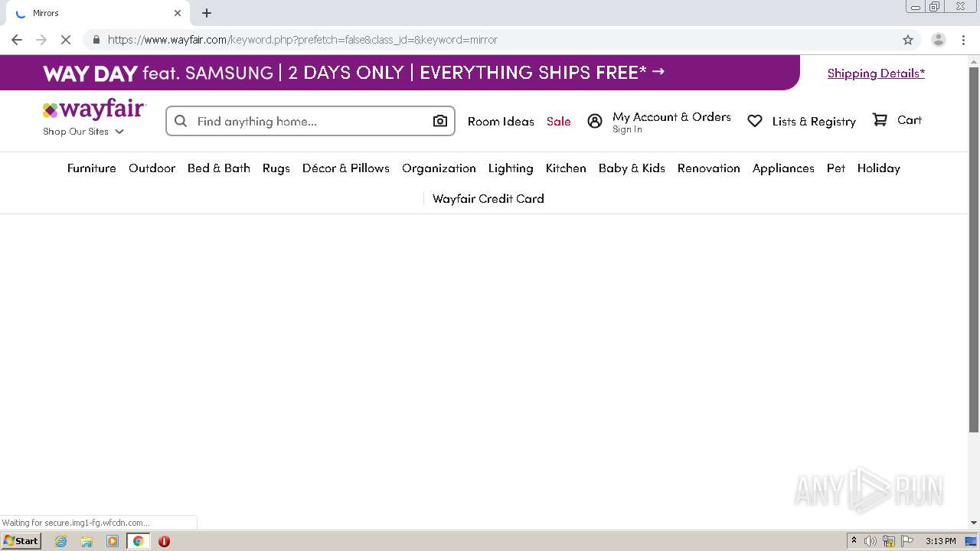Open Shipping Details link
Image resolution: width=980 pixels, height=551 pixels.
point(876,73)
